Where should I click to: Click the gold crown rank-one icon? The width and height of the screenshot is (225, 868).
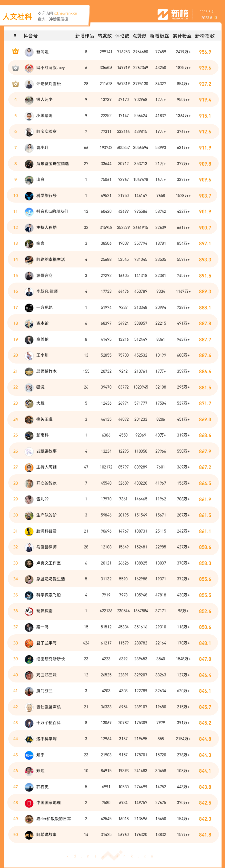coord(15,52)
